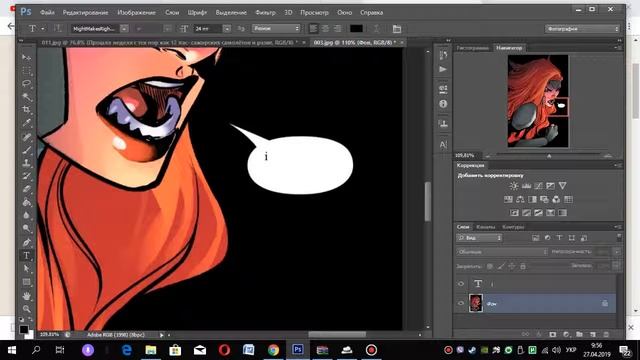This screenshot has height=360, width=640.
Task: Toggle layer filter switch
Action: pyautogui.click(x=619, y=237)
